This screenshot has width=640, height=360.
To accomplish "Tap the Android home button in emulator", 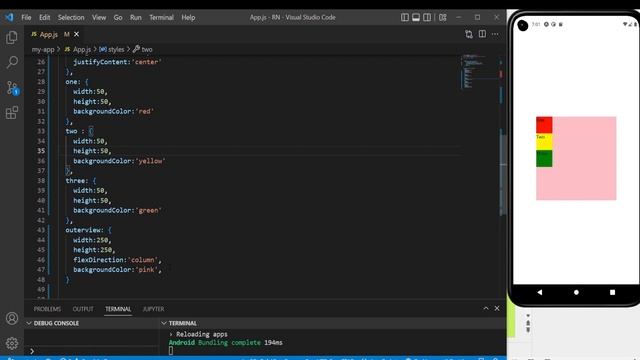I will click(x=576, y=292).
